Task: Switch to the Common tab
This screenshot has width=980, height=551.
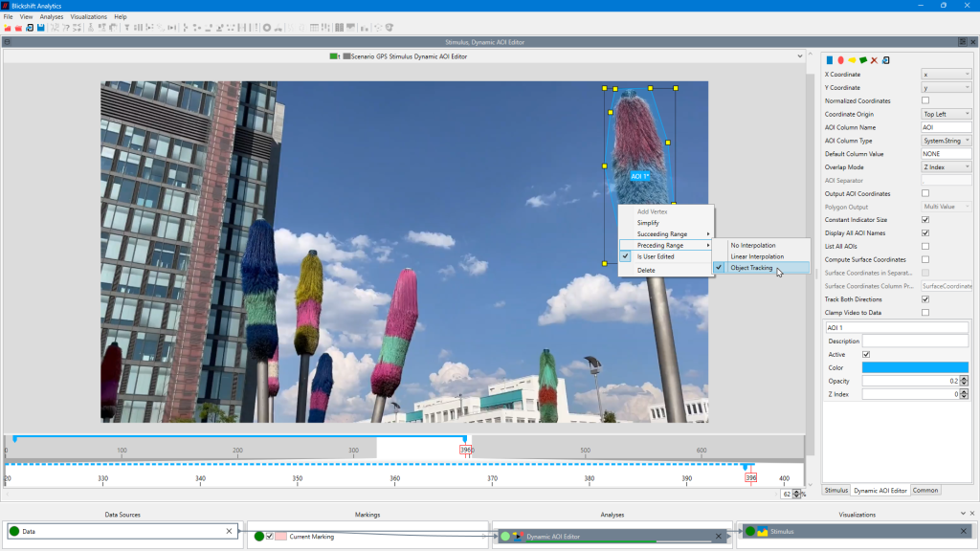Action: pos(925,491)
